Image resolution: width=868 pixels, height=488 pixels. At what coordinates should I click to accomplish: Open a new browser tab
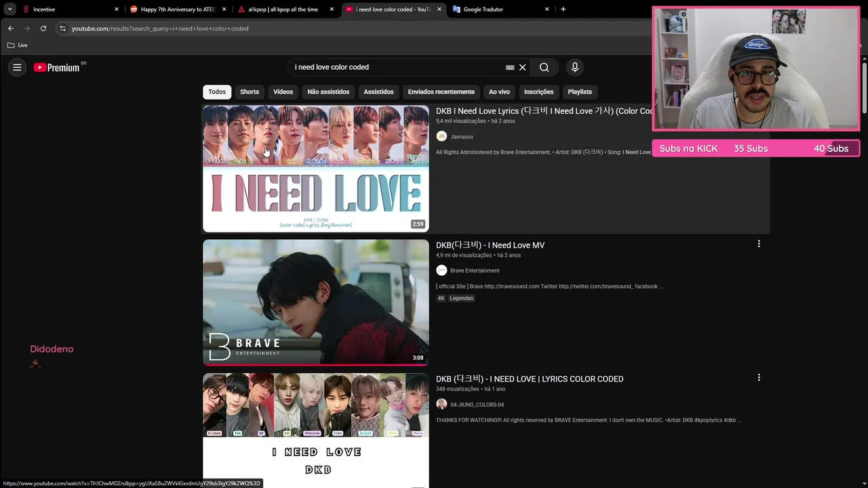tap(563, 9)
